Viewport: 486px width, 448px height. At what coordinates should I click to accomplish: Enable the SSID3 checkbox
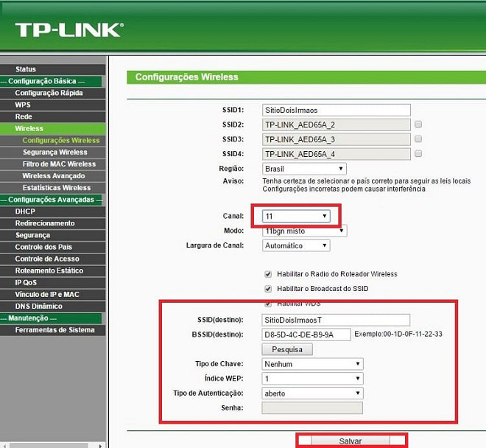[x=418, y=139]
